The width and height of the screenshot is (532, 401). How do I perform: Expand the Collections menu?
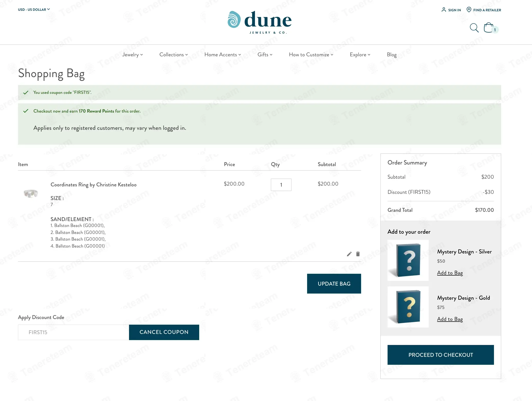click(173, 54)
